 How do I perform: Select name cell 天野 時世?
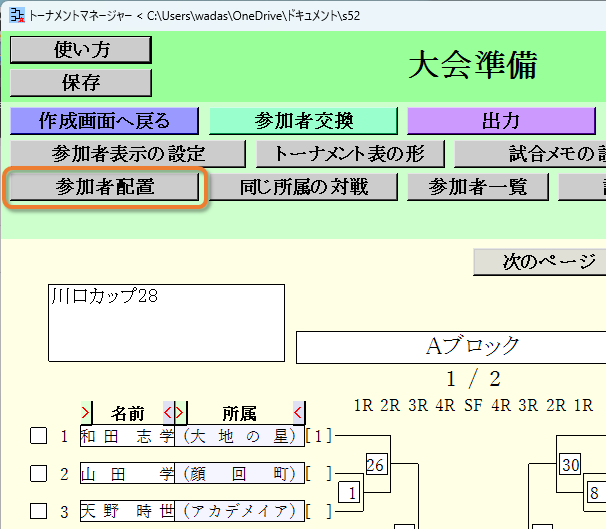pyautogui.click(x=128, y=511)
